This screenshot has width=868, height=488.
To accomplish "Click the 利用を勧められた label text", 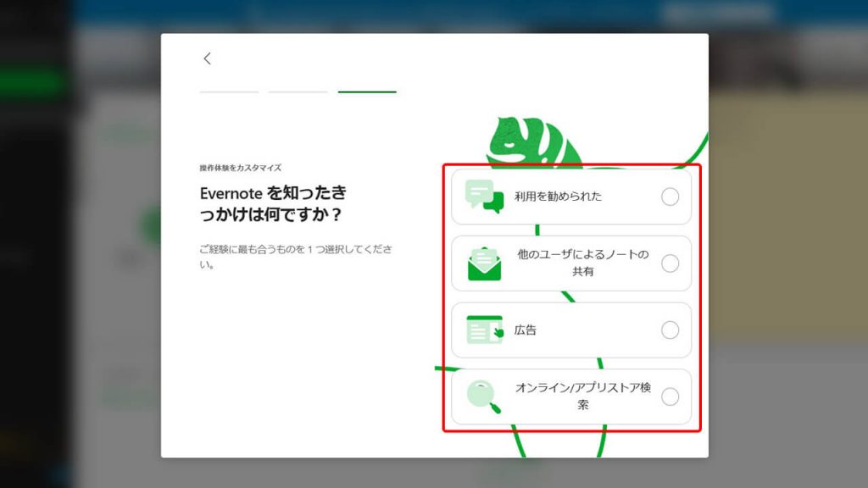I will click(558, 197).
